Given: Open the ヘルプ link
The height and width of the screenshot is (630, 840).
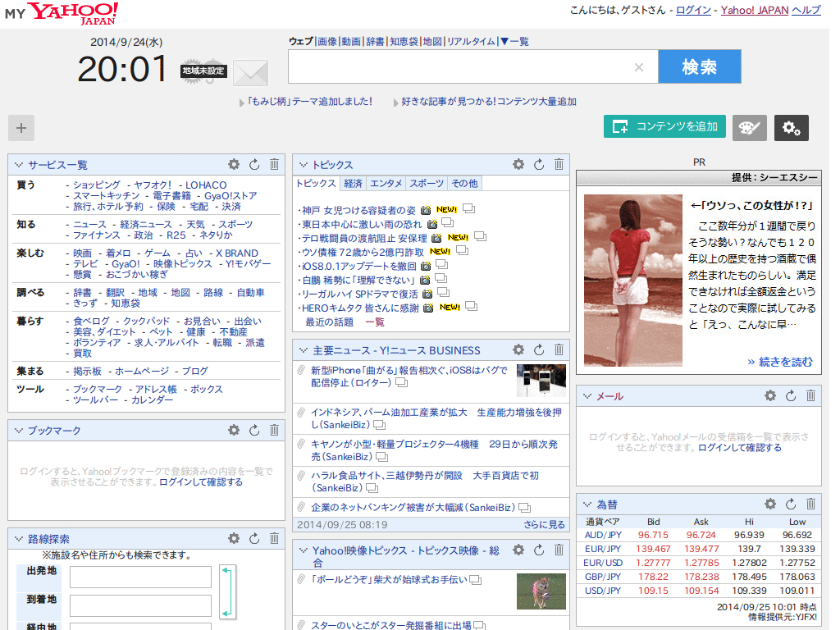Looking at the screenshot, I should pos(806,10).
